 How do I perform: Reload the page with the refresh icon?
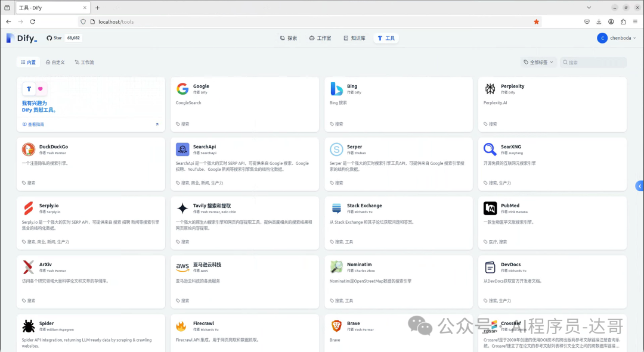33,22
